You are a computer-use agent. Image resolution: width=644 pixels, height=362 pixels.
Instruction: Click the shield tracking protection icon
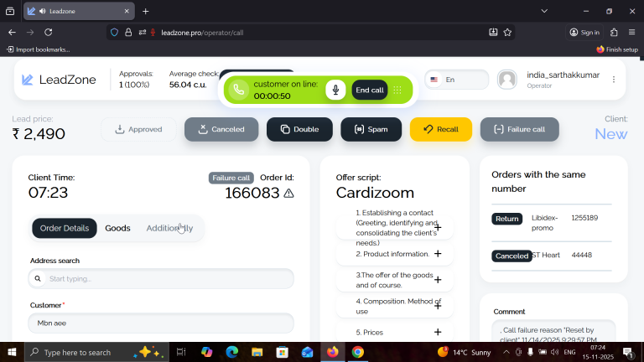pyautogui.click(x=115, y=33)
